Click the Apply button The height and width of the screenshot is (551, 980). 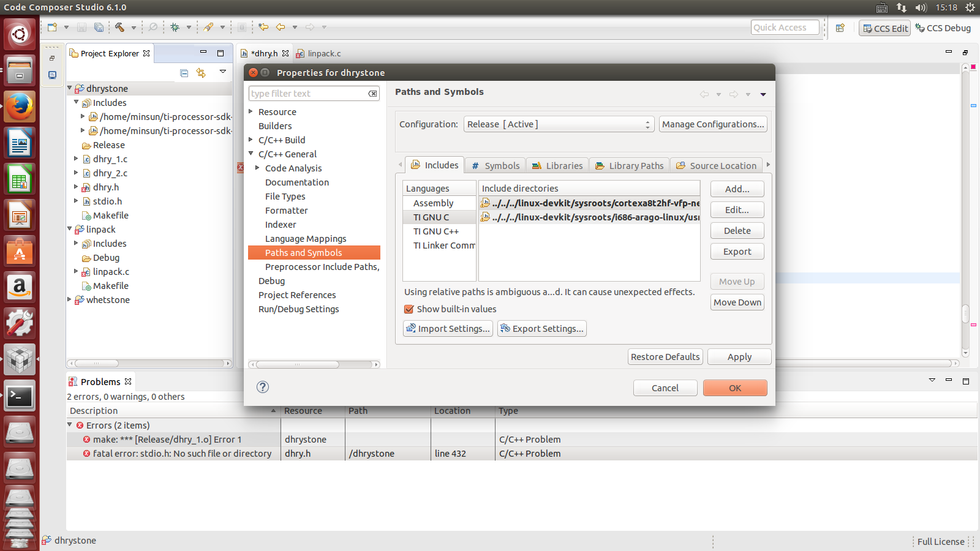tap(739, 357)
